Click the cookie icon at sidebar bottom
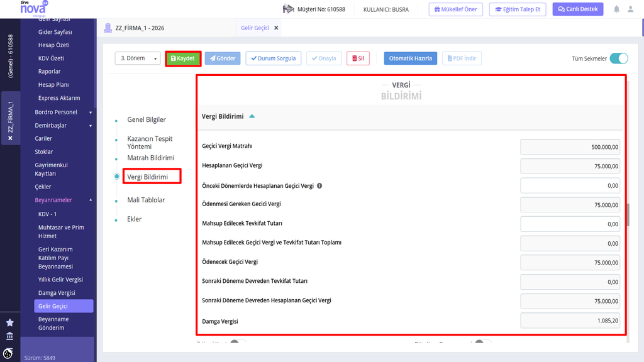 (x=8, y=353)
